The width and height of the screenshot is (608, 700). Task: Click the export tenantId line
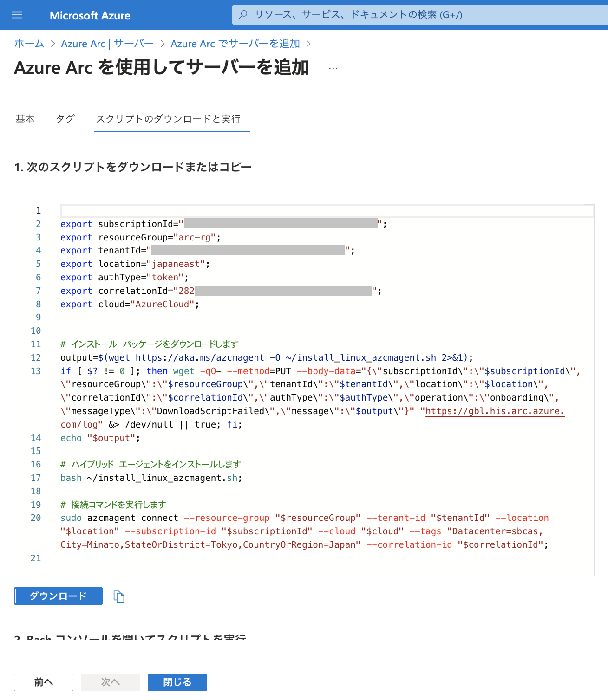pos(208,251)
